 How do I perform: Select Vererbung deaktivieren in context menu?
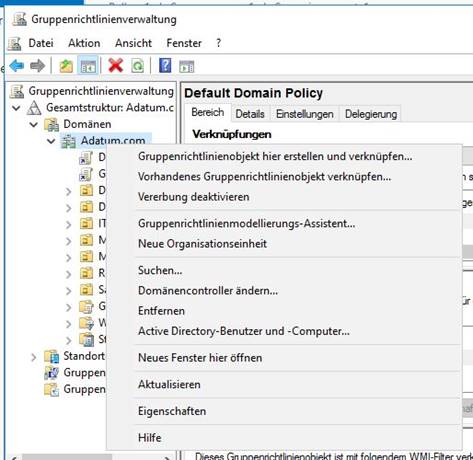click(x=194, y=197)
